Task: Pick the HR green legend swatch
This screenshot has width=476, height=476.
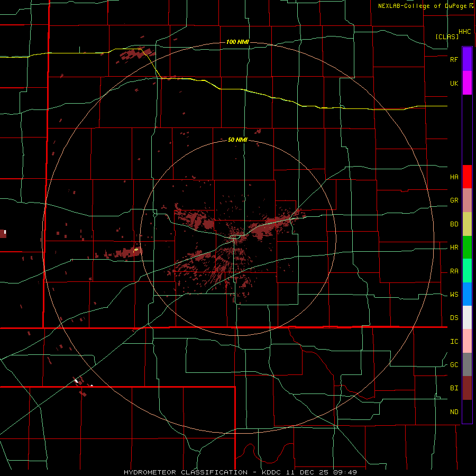Action: (x=467, y=248)
